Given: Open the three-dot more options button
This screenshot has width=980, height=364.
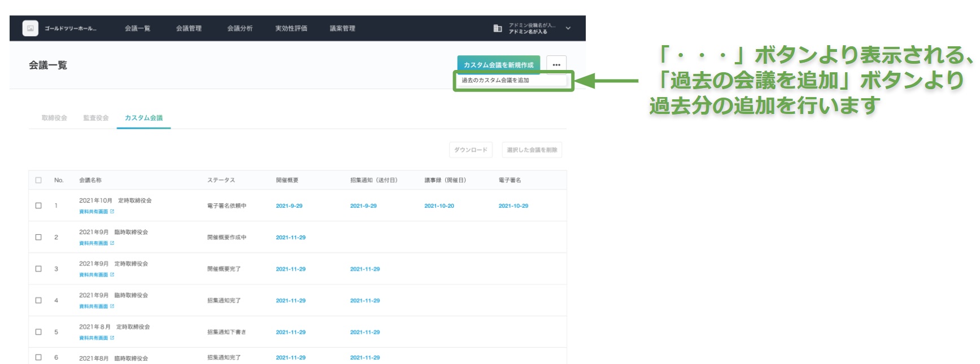Looking at the screenshot, I should point(556,65).
